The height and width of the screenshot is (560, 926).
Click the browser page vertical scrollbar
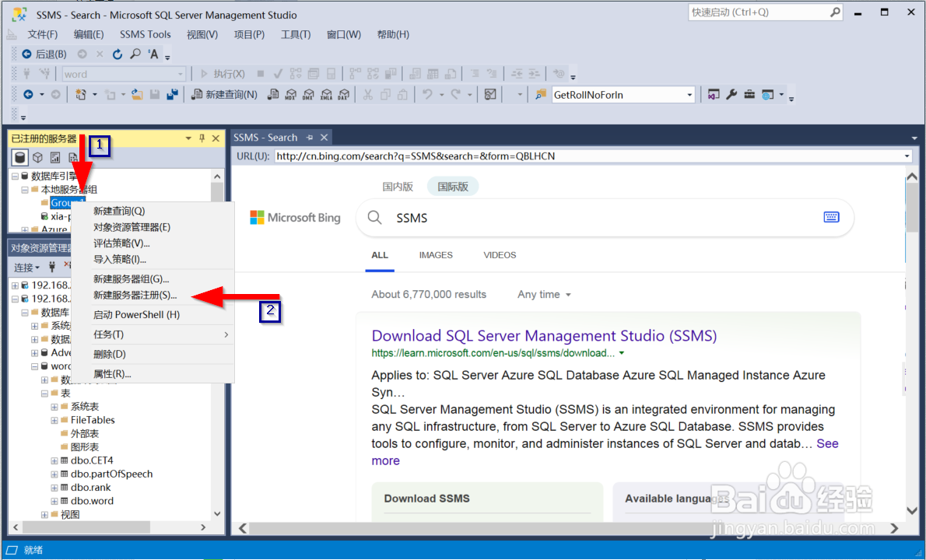pos(912,342)
